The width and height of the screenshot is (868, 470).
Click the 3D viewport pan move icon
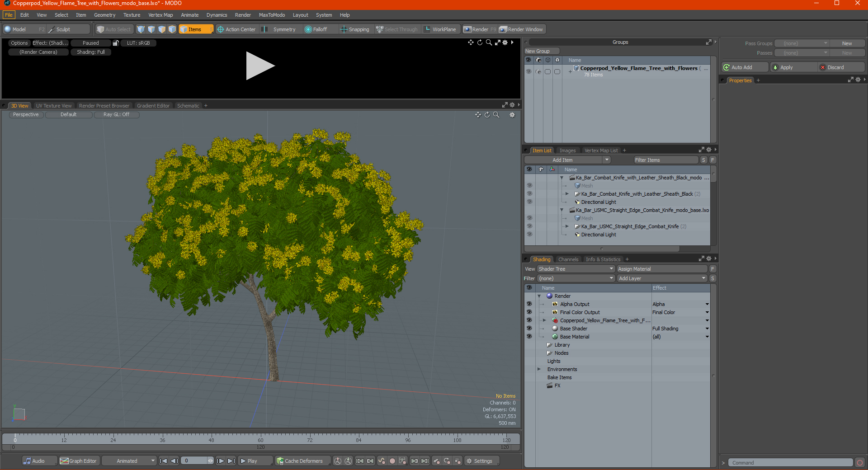(478, 115)
